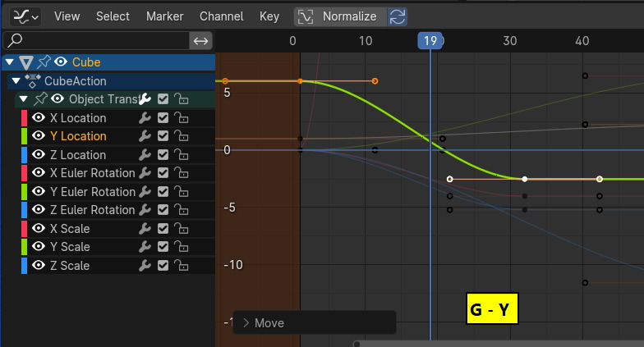Expand the Move operator panel
Viewport: 644px width, 347px height.
click(246, 323)
